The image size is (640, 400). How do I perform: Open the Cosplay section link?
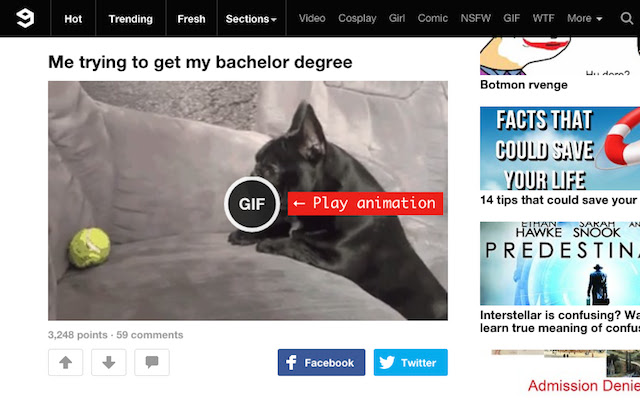coord(357,18)
